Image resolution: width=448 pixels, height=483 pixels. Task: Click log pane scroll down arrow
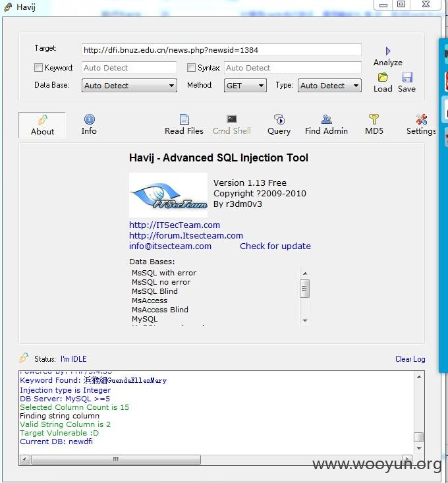tap(419, 449)
